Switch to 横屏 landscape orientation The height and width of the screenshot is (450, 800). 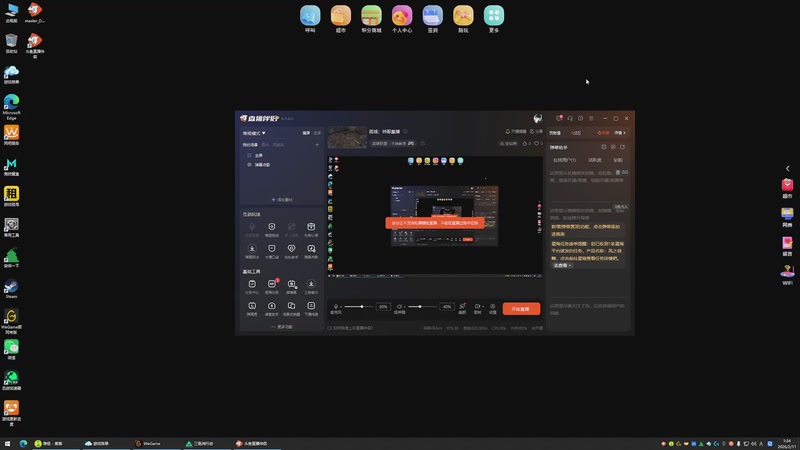(306, 133)
